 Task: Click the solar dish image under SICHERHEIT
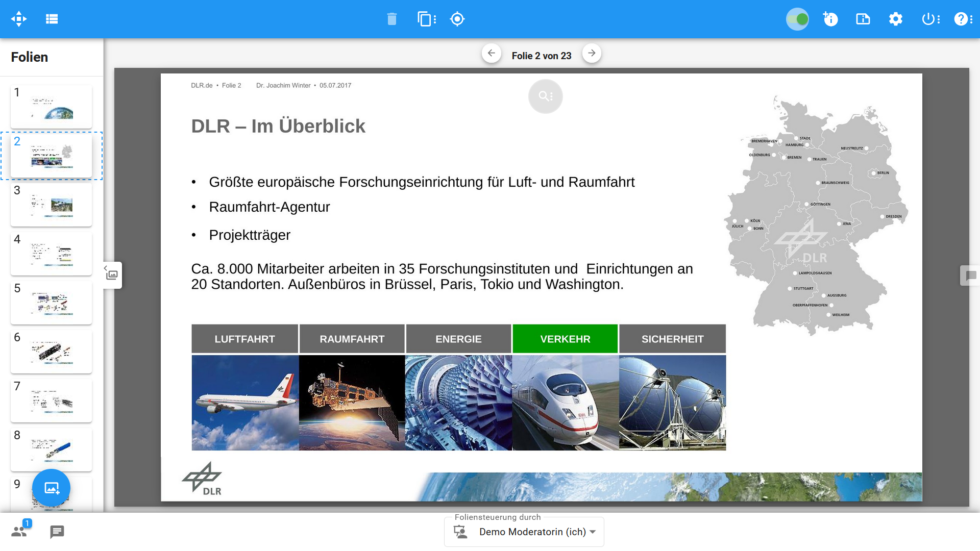click(672, 403)
